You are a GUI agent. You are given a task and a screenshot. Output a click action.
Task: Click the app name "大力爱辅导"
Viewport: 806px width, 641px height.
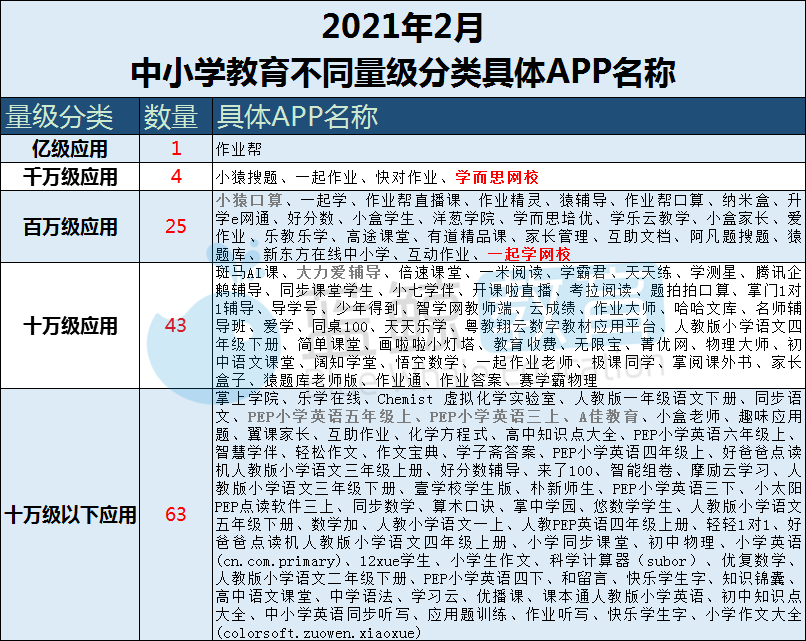pos(339,272)
